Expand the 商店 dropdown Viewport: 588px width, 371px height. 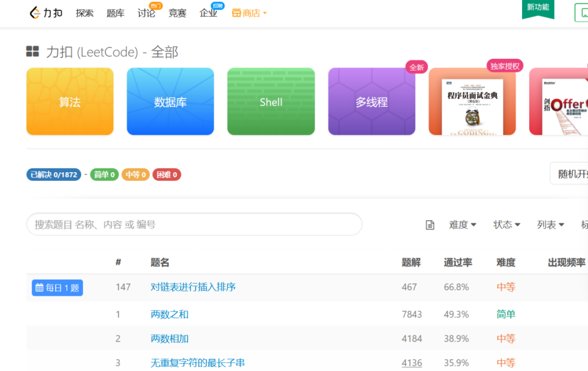coord(249,13)
